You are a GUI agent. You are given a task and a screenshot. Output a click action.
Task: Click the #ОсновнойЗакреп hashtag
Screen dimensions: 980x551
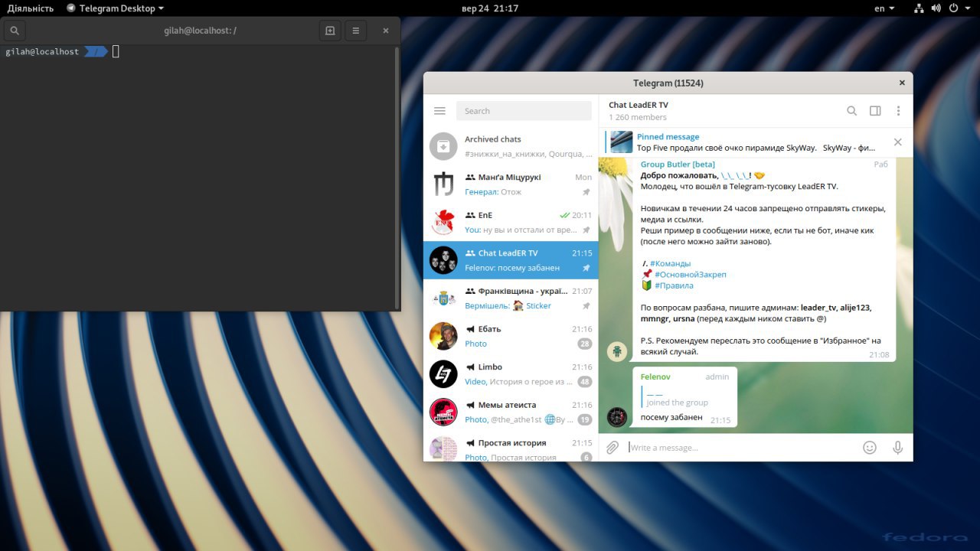[x=690, y=275]
